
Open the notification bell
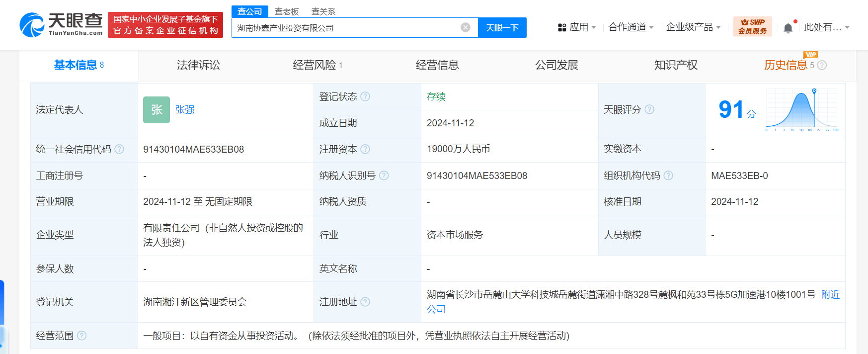[x=788, y=28]
